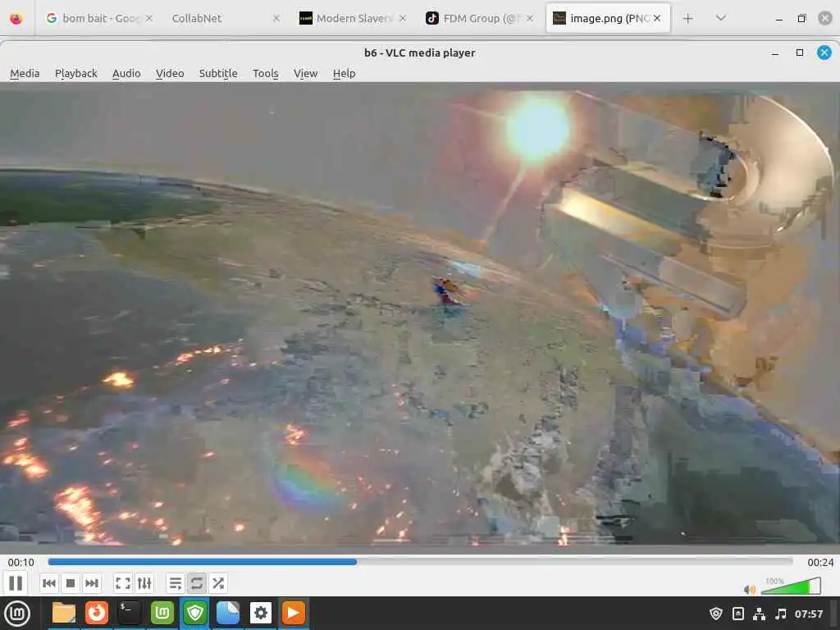This screenshot has height=630, width=840.
Task: Open Firefox from the taskbar
Action: [97, 613]
